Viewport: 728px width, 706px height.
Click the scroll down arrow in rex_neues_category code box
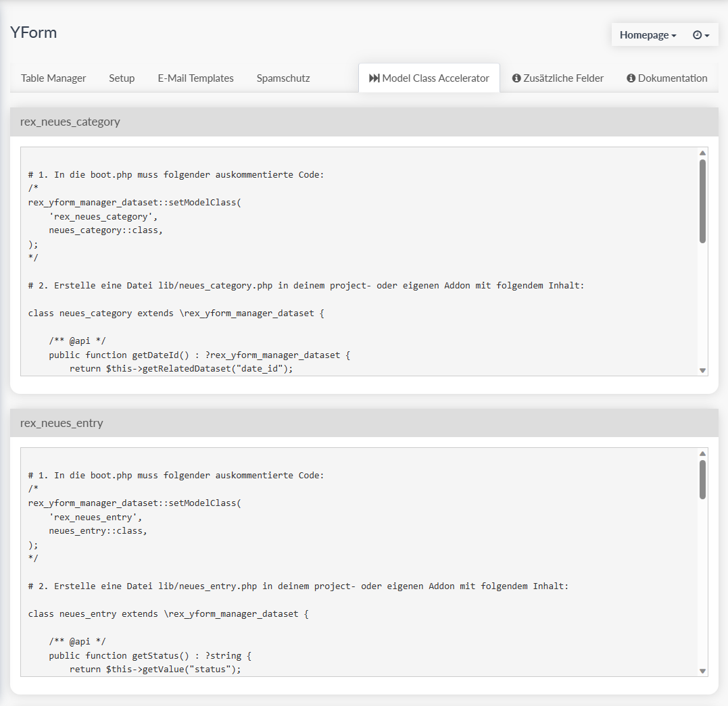702,370
